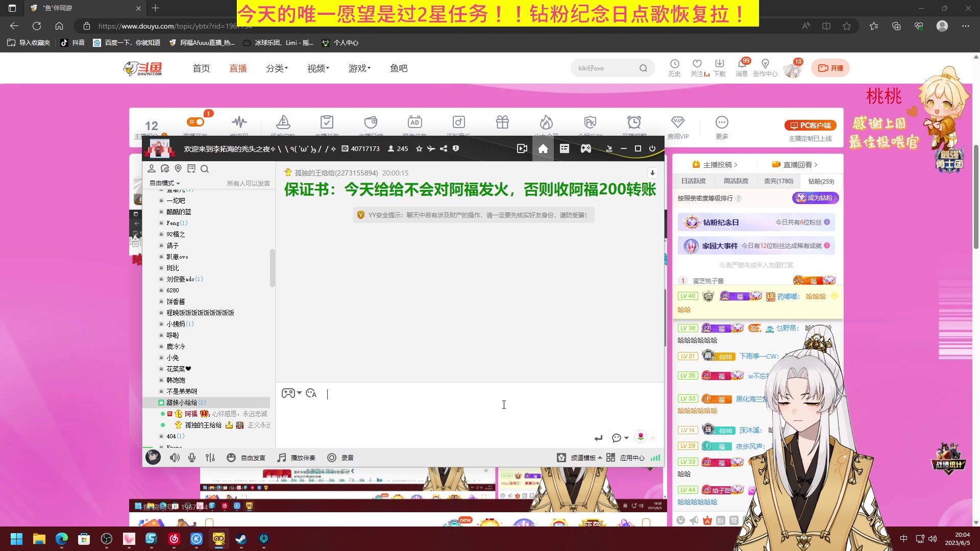
Task: Open the 自由模式 mode dropdown
Action: [x=164, y=183]
